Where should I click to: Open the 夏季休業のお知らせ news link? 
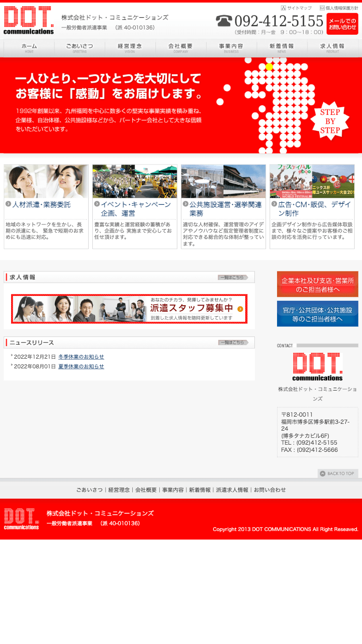(x=81, y=366)
